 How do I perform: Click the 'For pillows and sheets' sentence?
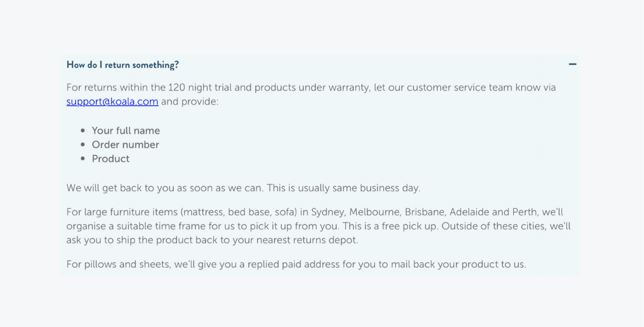pyautogui.click(x=296, y=264)
